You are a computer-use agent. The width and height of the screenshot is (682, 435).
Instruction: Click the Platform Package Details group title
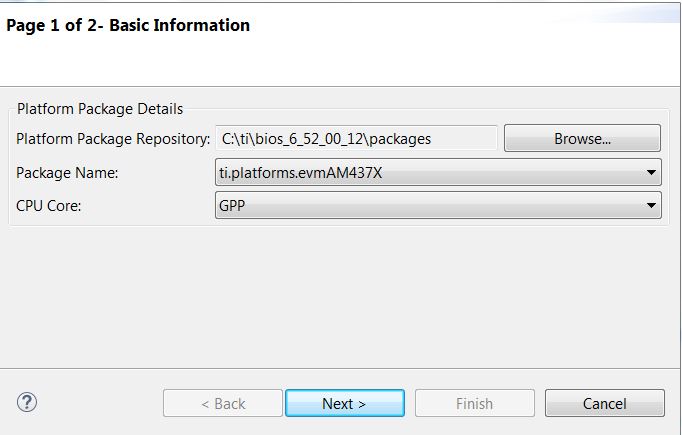click(100, 108)
